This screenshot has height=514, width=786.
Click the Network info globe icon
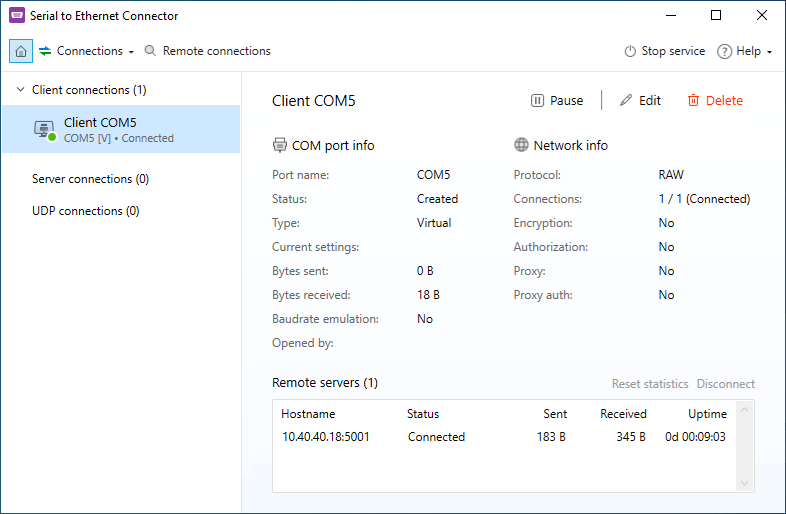[x=521, y=145]
